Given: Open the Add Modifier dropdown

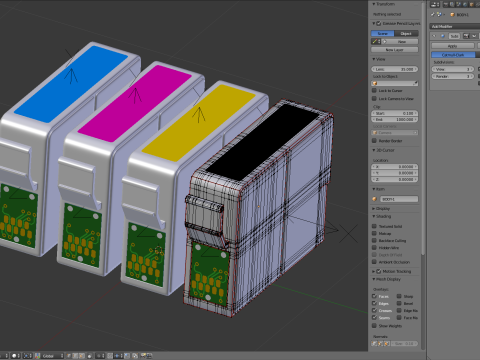Looking at the screenshot, I should [x=455, y=26].
